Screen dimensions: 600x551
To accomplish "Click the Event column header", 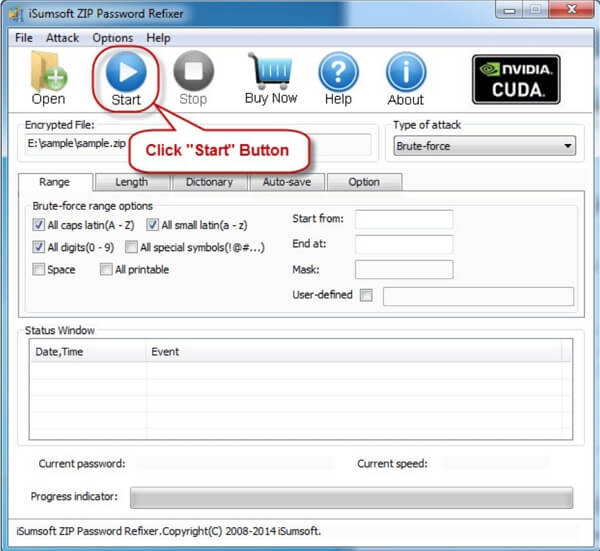I will tap(354, 352).
